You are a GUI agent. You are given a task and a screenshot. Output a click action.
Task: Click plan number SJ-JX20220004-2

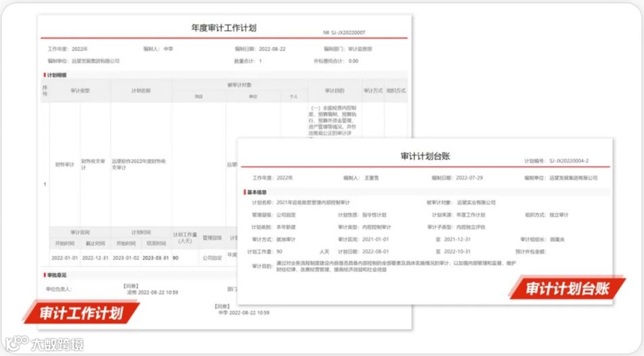pyautogui.click(x=569, y=161)
